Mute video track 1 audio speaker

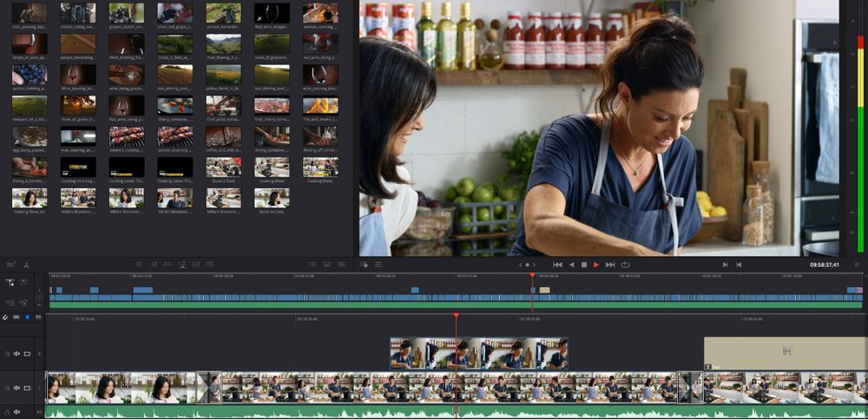16,388
